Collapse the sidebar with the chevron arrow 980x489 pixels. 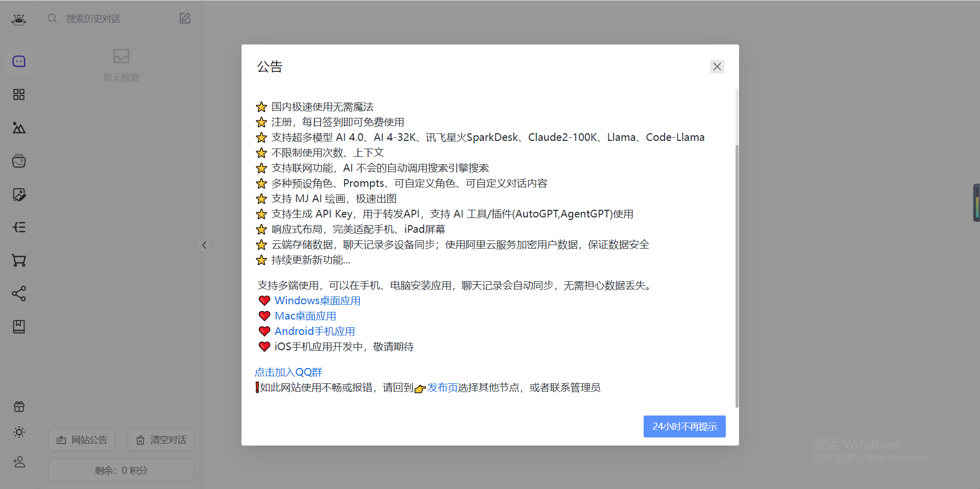pyautogui.click(x=204, y=245)
